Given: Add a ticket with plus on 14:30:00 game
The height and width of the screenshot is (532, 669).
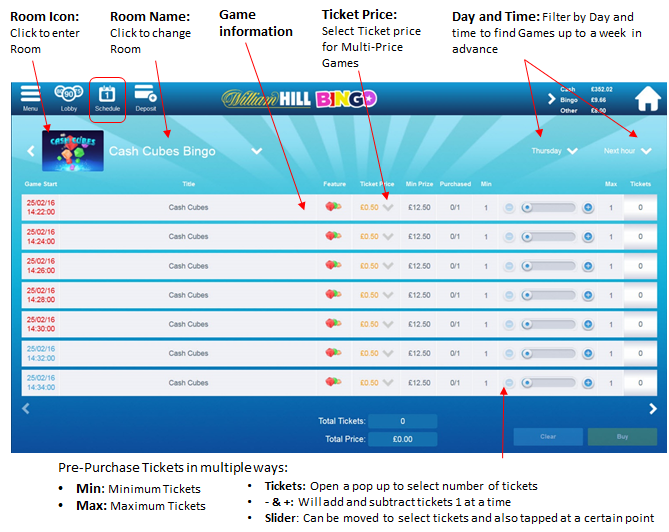Looking at the screenshot, I should click(x=588, y=325).
